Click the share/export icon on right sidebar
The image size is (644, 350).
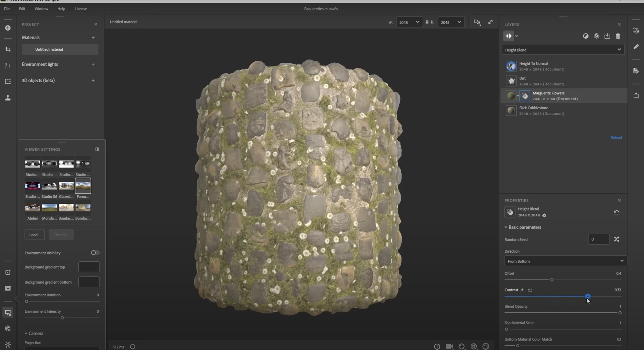pyautogui.click(x=636, y=95)
